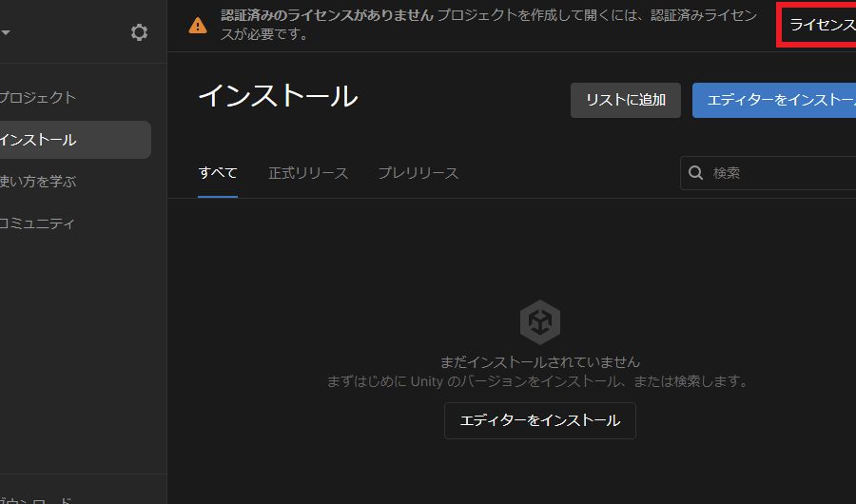The height and width of the screenshot is (504, 856).
Task: Click the リストに追加 button
Action: coord(626,100)
